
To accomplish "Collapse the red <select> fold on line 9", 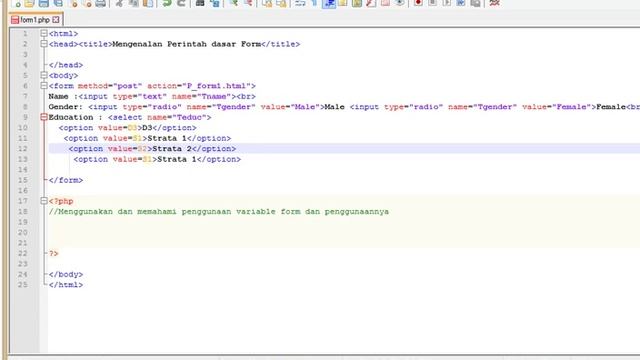I will [x=44, y=117].
